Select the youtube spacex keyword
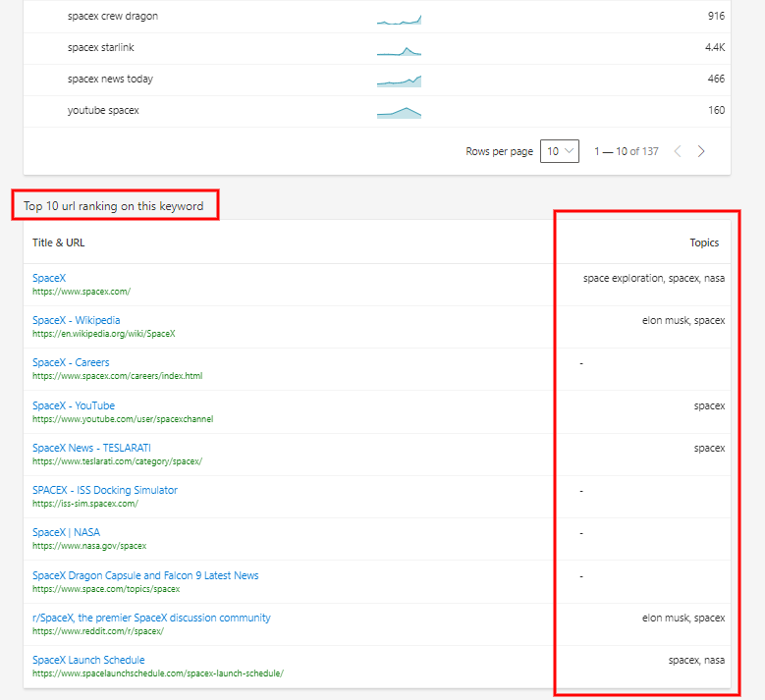Viewport: 765px width, 700px height. (103, 110)
